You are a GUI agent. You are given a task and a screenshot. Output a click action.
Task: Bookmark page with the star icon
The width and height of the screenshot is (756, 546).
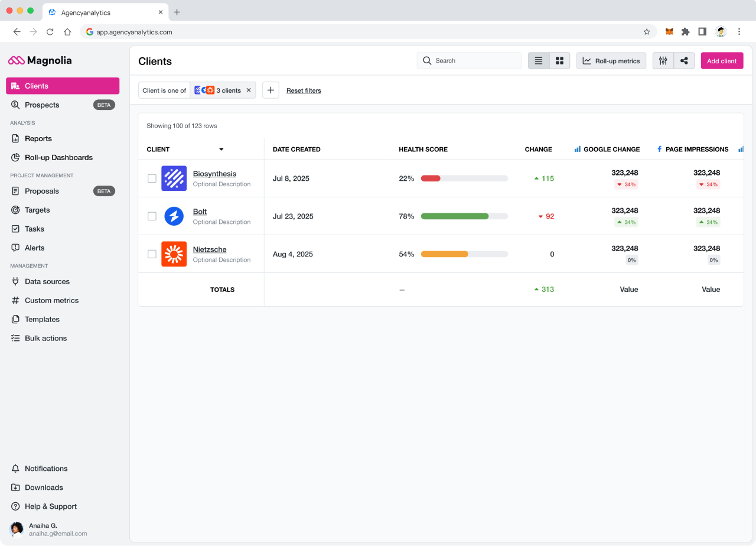pos(647,32)
